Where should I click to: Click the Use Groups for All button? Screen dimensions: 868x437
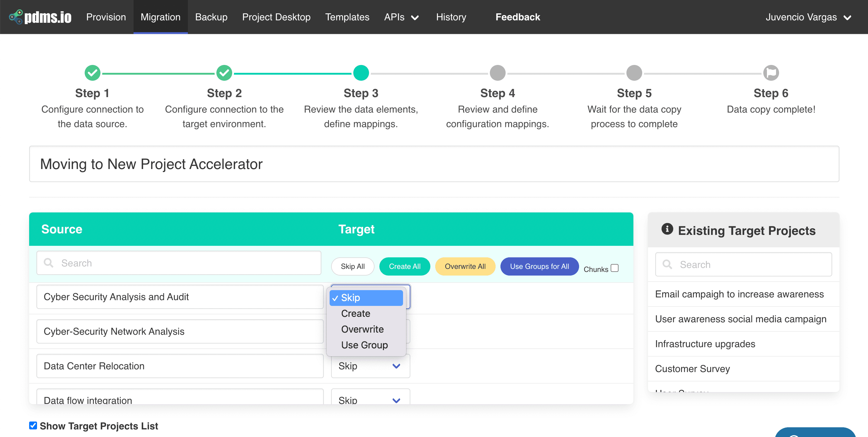point(539,266)
